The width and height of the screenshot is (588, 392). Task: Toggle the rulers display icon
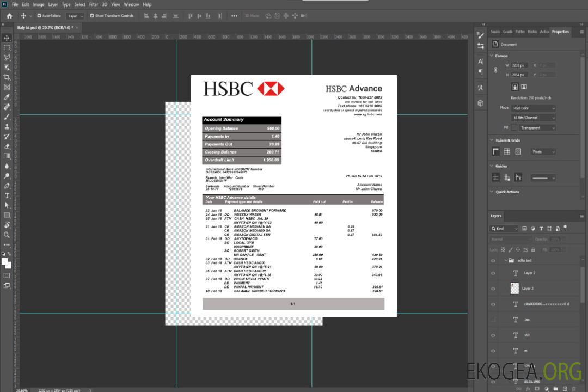click(x=496, y=151)
